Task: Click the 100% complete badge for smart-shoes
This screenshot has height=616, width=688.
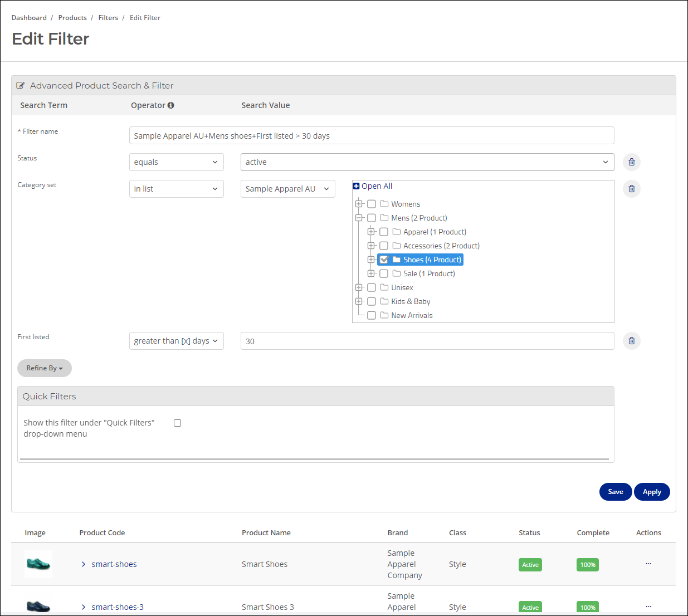Action: [x=588, y=565]
